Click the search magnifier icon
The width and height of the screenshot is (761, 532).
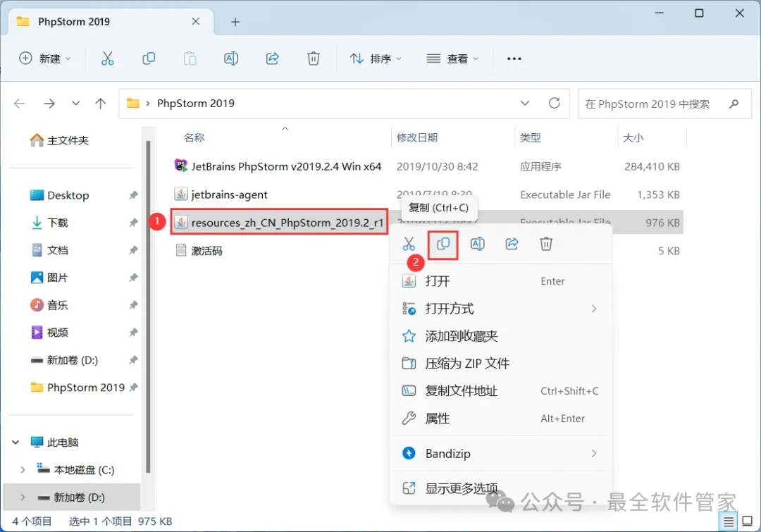(x=734, y=104)
